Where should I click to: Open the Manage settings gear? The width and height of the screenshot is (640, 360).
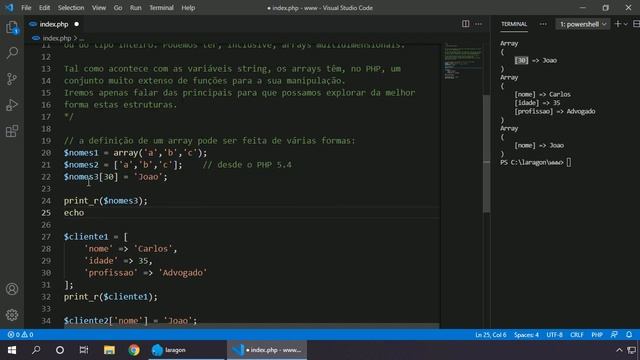(x=12, y=315)
